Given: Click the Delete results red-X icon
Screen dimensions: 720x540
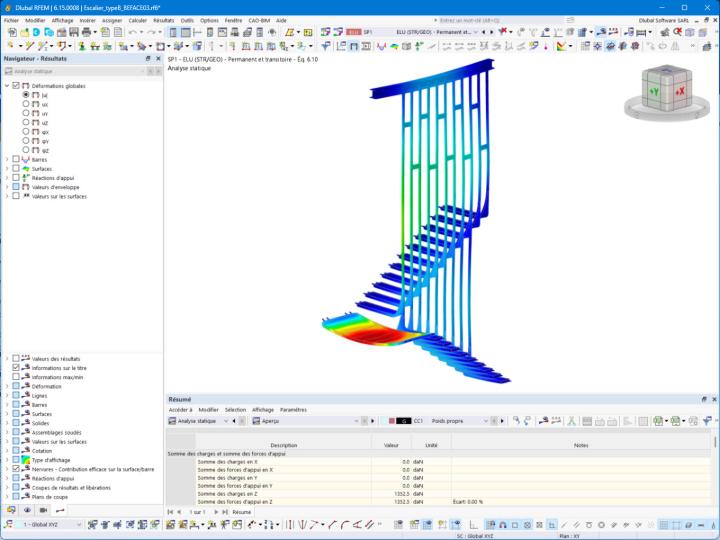Looking at the screenshot, I should point(503,32).
